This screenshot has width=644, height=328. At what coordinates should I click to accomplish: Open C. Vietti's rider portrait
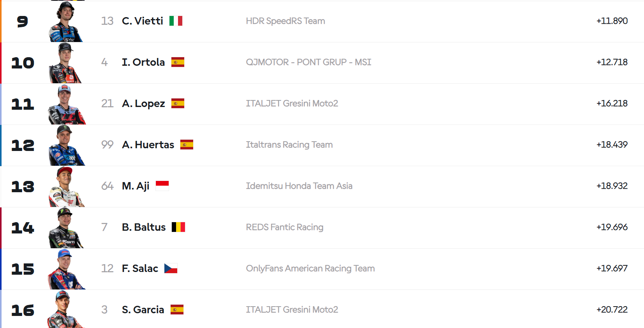[x=66, y=21]
